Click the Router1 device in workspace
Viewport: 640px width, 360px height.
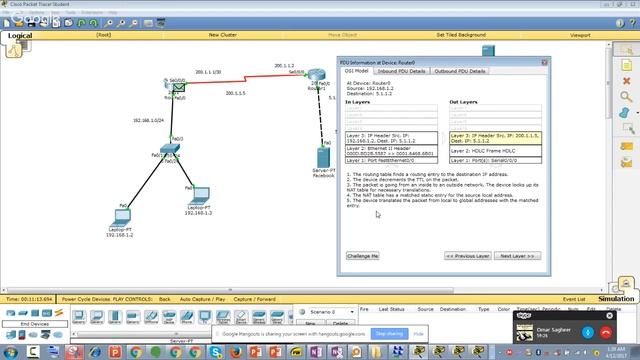(317, 75)
